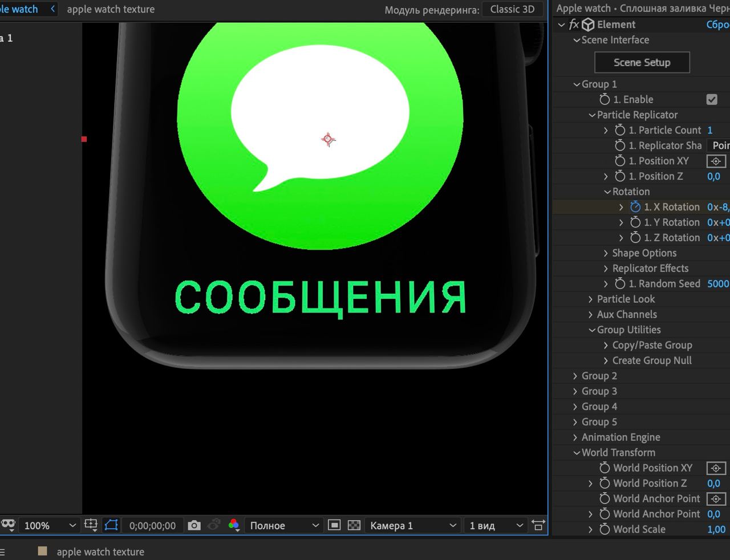Select the apple watch texture timeline tab

[100, 551]
